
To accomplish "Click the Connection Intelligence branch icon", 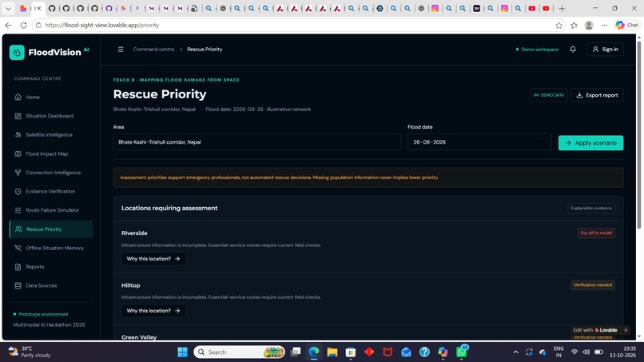I will (x=18, y=173).
